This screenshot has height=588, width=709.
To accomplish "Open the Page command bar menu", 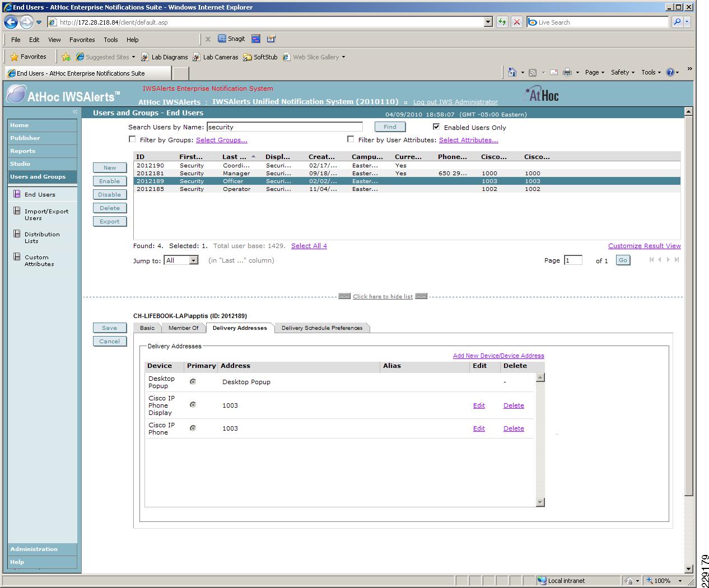I will click(x=594, y=72).
